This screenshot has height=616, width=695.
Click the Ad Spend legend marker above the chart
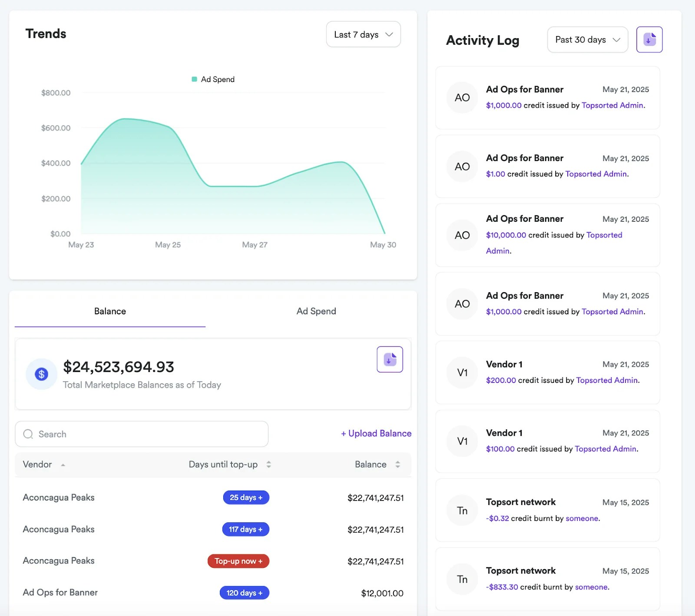(x=194, y=79)
